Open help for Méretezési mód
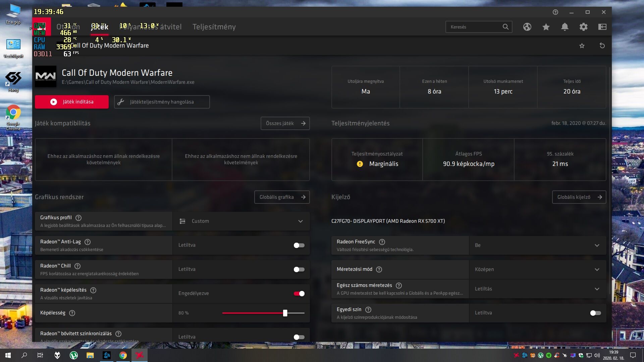The image size is (644, 362). (x=379, y=269)
